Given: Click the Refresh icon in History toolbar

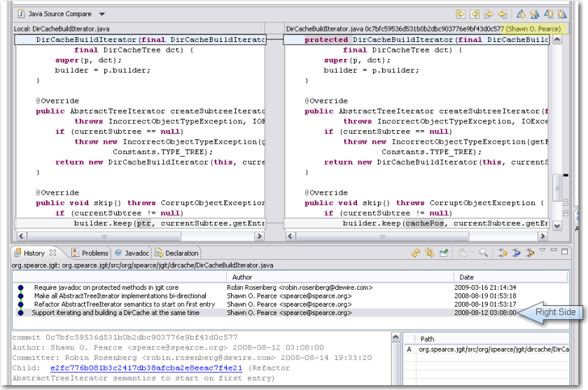Looking at the screenshot, I should (x=416, y=253).
